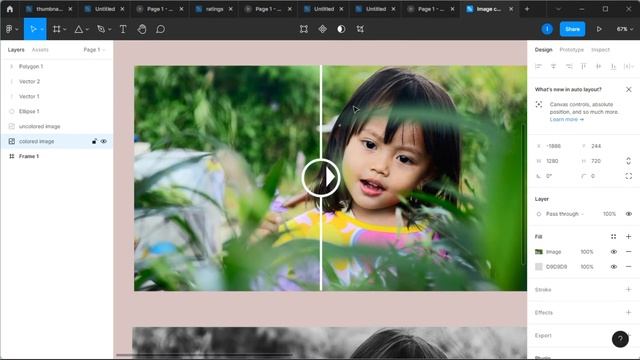Click the Crop image icon
The width and height of the screenshot is (640, 360).
(360, 29)
